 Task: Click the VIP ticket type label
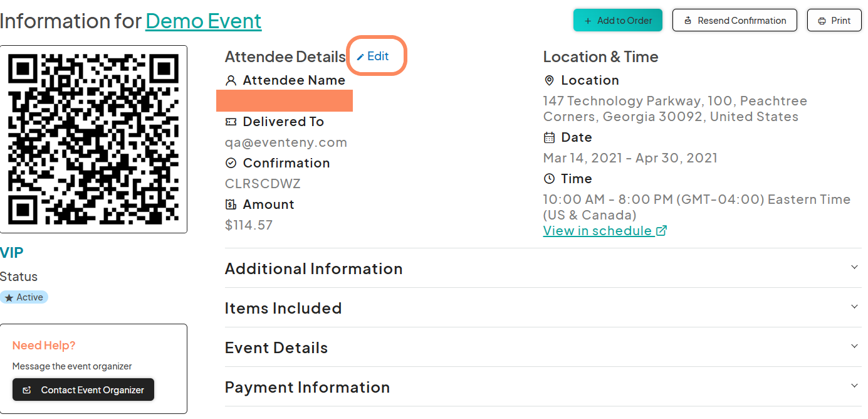point(12,253)
